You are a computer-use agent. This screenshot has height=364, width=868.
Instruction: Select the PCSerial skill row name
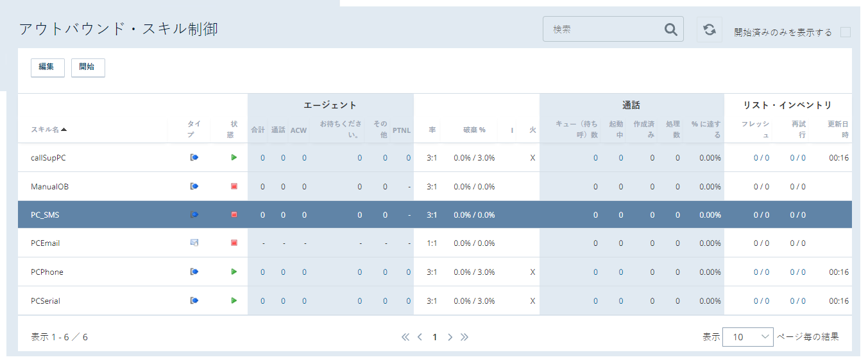(46, 300)
